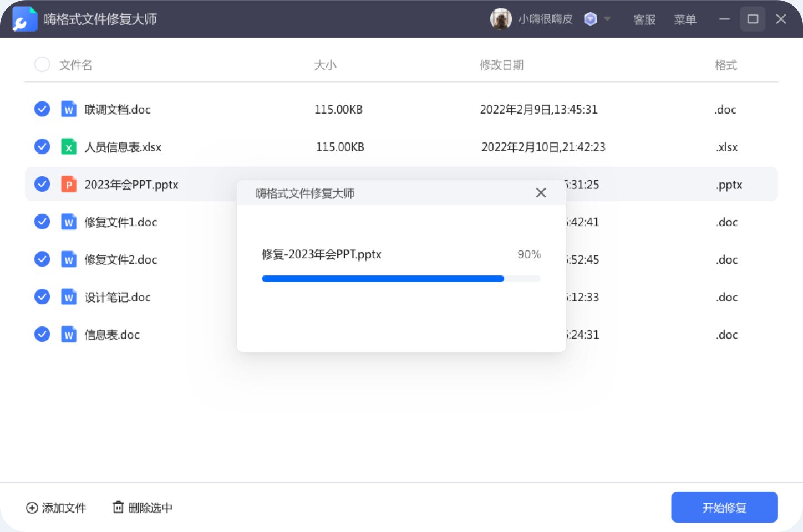Open 客服 from the title bar

644,19
